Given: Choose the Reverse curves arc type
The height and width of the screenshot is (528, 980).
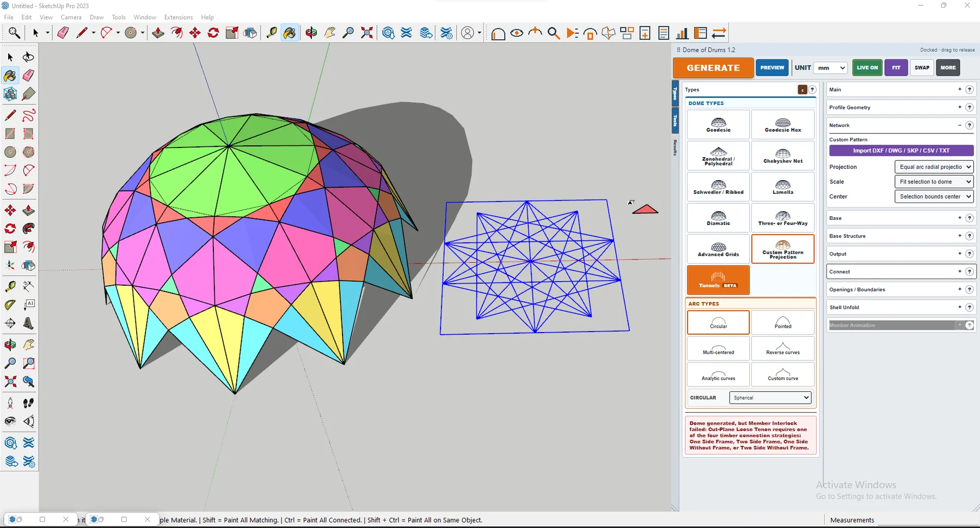Looking at the screenshot, I should [783, 348].
